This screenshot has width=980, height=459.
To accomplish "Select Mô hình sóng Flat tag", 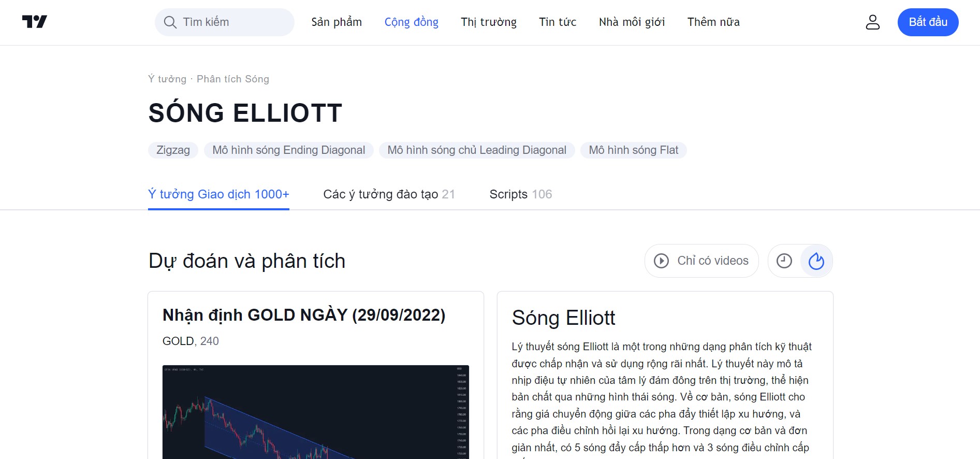I will pyautogui.click(x=634, y=150).
